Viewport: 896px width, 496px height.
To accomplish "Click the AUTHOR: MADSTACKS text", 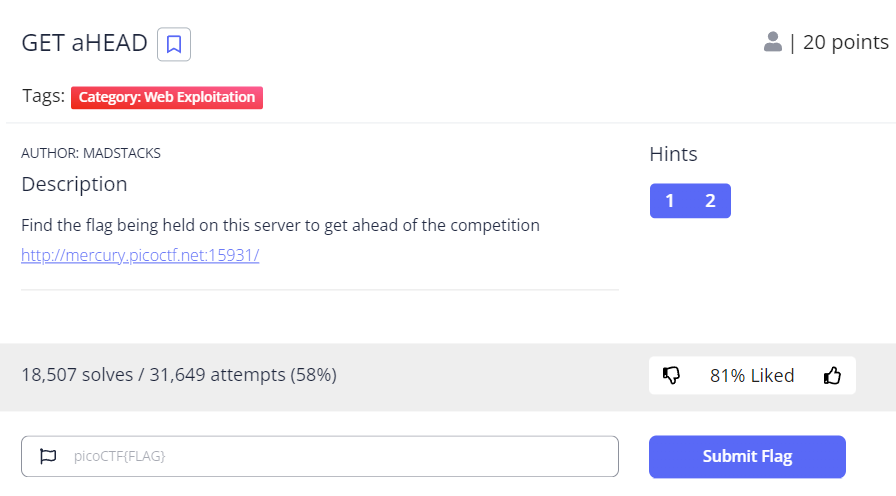I will click(91, 153).
